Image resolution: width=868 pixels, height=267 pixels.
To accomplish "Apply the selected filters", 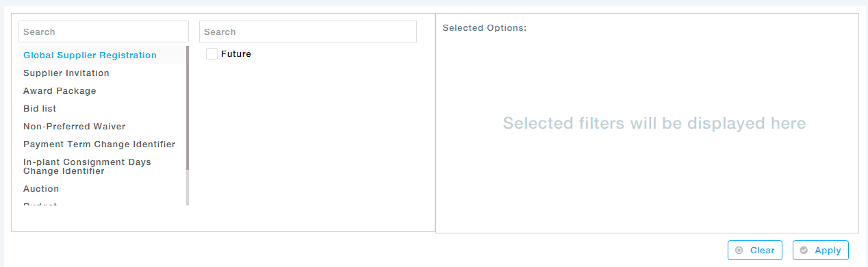I will tap(821, 251).
